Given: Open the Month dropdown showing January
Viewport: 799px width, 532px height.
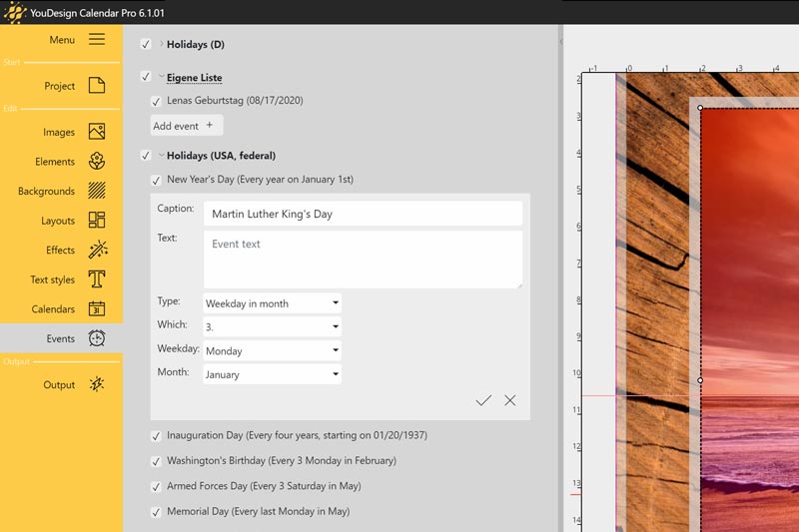Looking at the screenshot, I should (272, 374).
